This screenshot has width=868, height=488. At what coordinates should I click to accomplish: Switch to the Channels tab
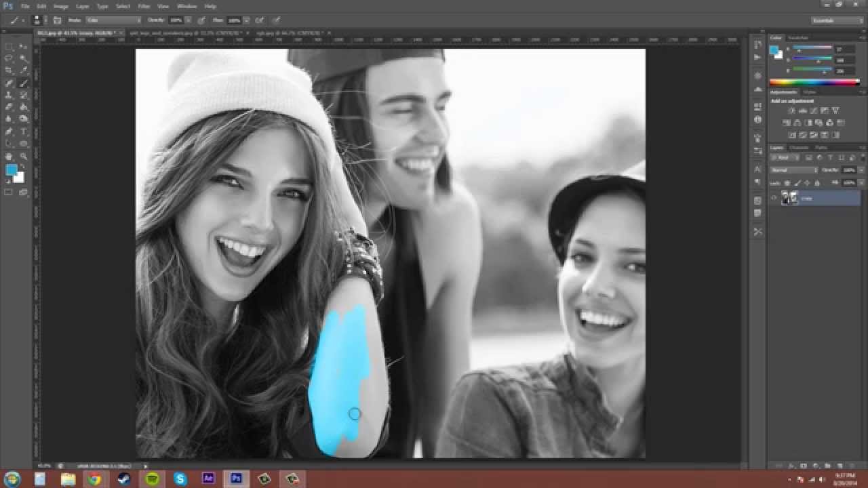click(800, 148)
